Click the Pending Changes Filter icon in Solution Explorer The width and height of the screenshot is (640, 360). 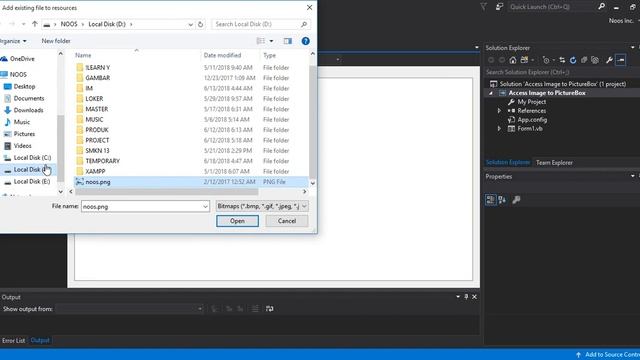click(x=546, y=60)
